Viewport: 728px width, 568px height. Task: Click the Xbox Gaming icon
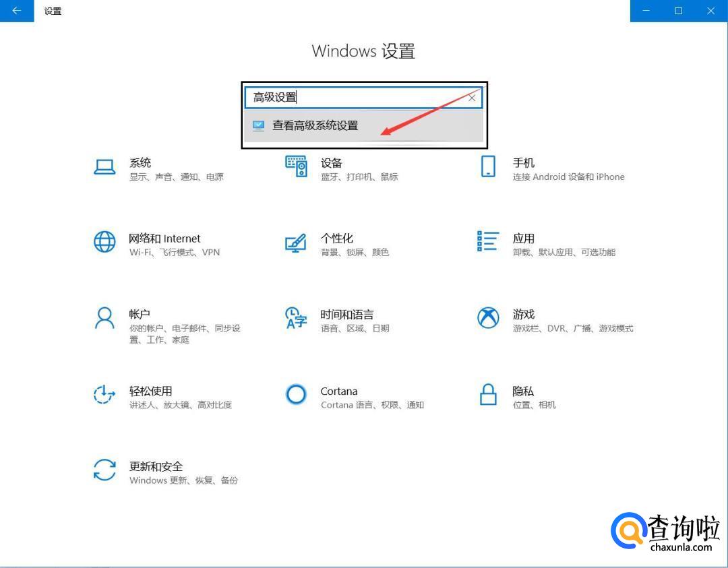click(x=488, y=318)
